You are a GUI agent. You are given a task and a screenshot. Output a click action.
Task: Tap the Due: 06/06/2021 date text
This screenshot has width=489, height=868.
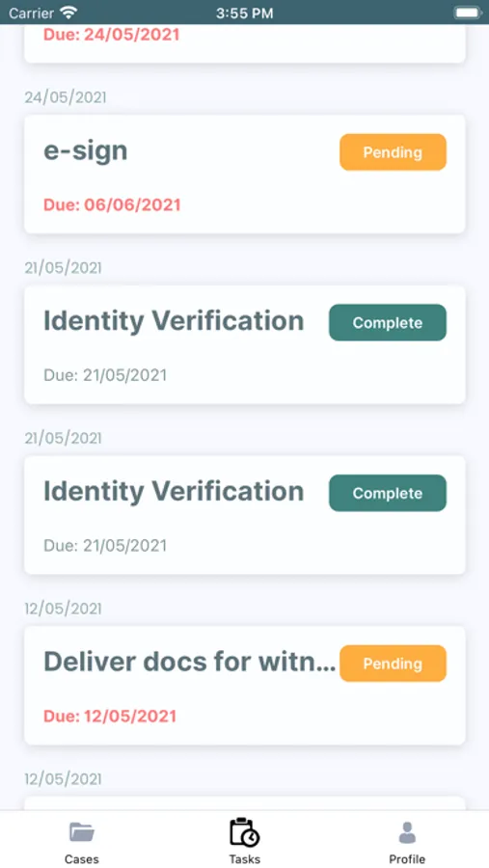[x=113, y=204]
